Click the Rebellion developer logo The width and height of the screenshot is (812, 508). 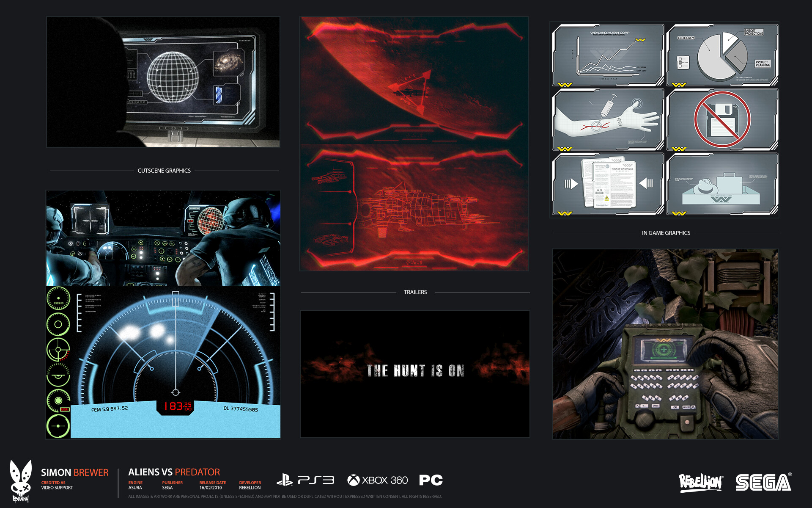click(x=701, y=483)
